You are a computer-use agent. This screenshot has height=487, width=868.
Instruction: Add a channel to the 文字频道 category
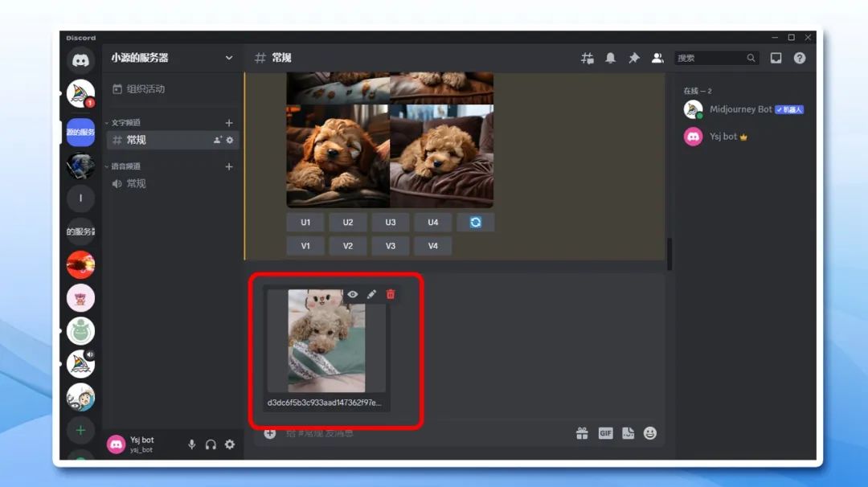228,123
